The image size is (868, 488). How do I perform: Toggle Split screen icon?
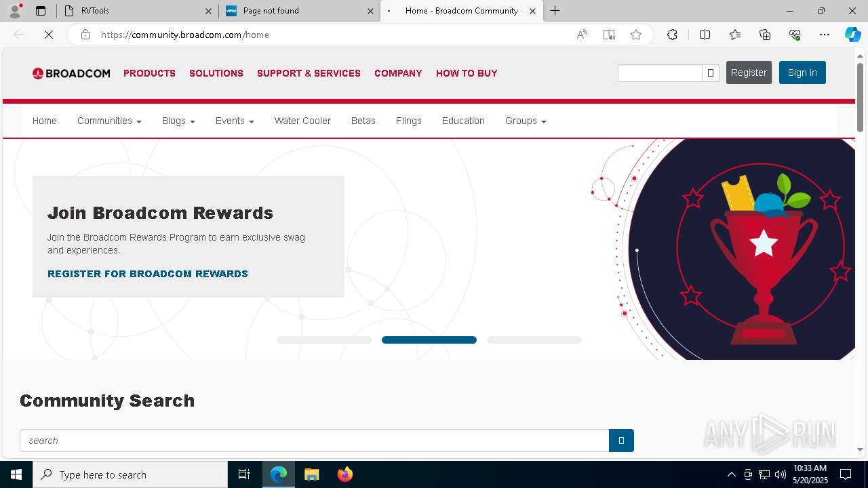(705, 35)
